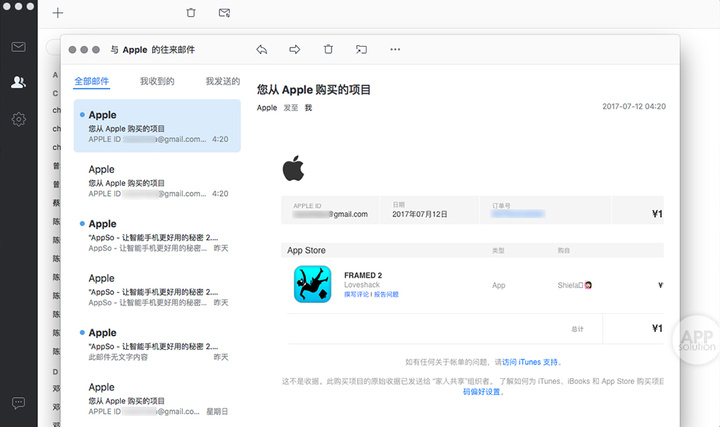Click contact index letter A in background list
Screen dimensions: 720x427
[55, 75]
